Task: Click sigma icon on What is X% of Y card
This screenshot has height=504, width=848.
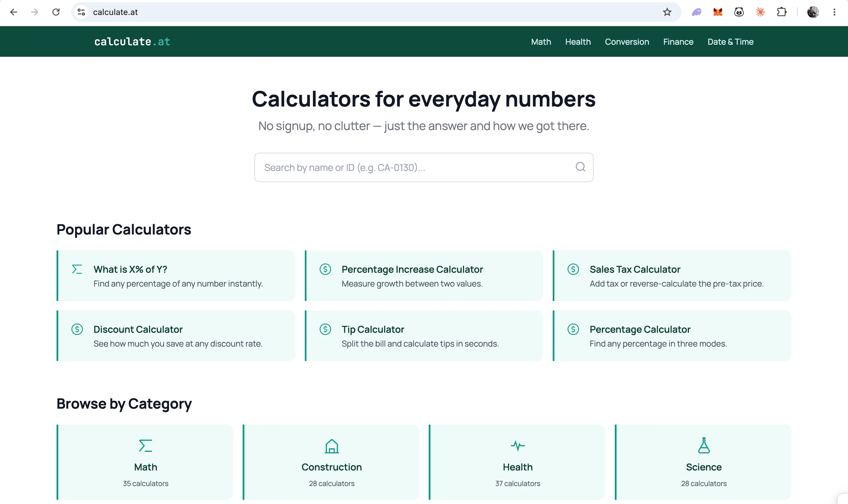Action: (x=77, y=269)
